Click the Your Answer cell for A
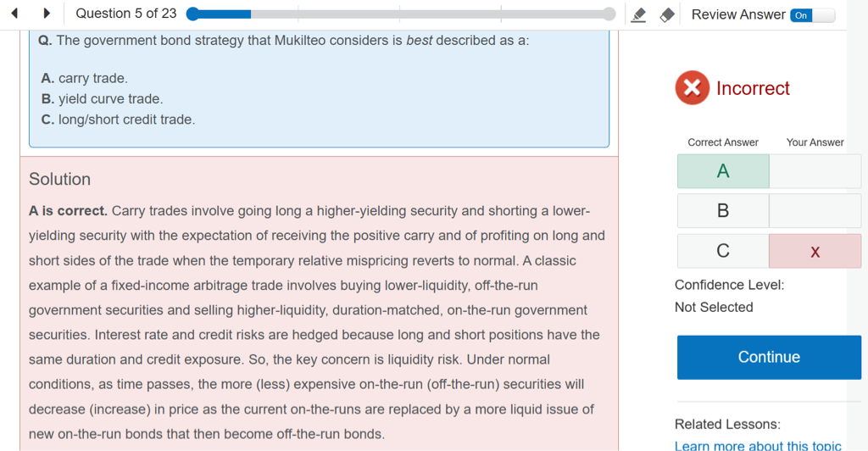 (815, 171)
